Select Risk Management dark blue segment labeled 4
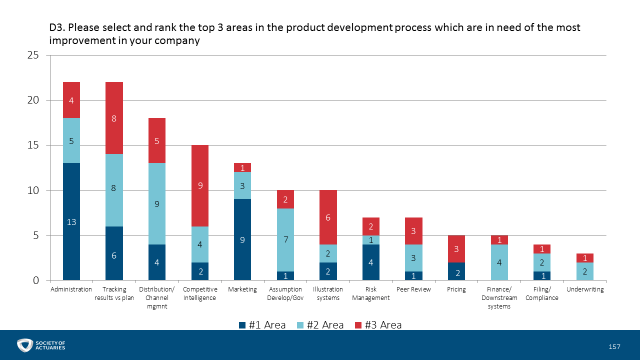 pyautogui.click(x=371, y=262)
